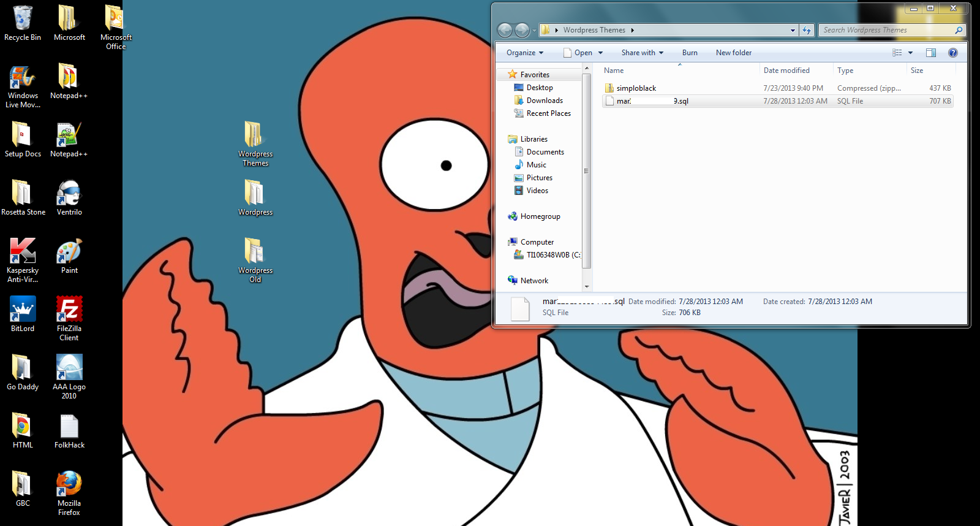Open the HTML folder on the desktop
This screenshot has height=526, width=980.
coord(23,431)
